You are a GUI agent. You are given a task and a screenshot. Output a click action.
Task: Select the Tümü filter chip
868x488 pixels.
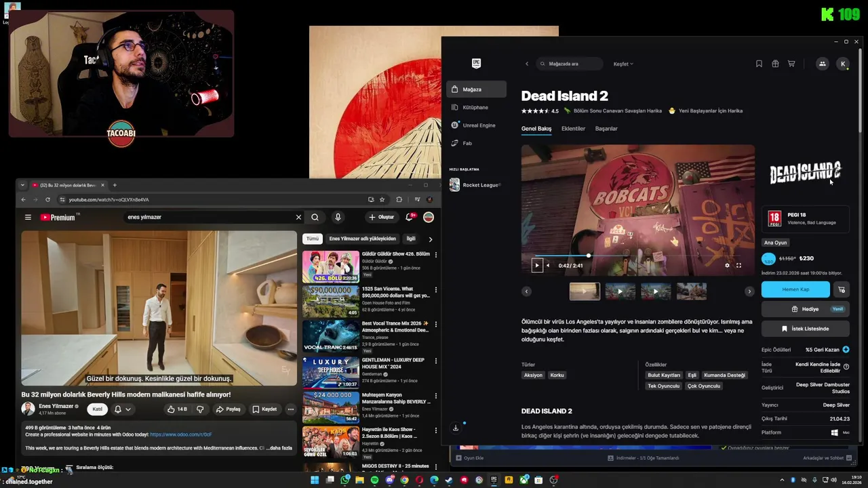coord(313,239)
